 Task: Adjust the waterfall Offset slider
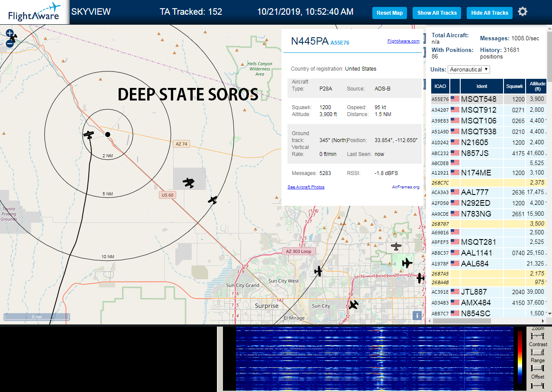(537, 385)
